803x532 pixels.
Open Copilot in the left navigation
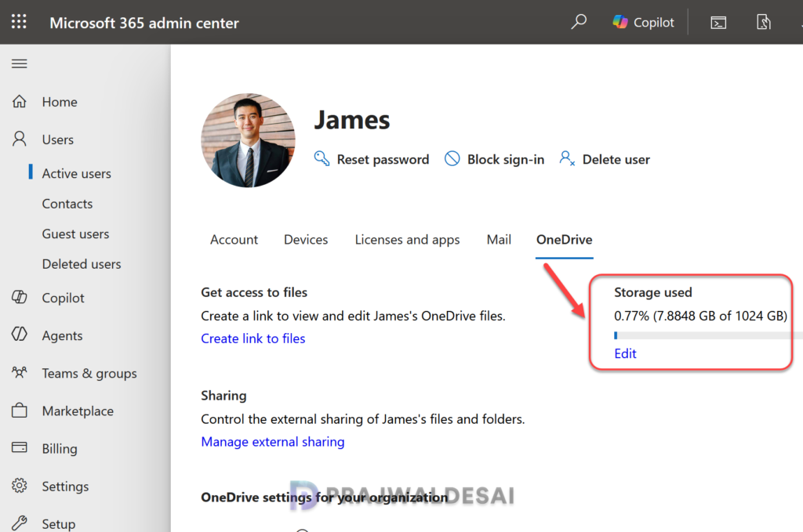click(63, 298)
